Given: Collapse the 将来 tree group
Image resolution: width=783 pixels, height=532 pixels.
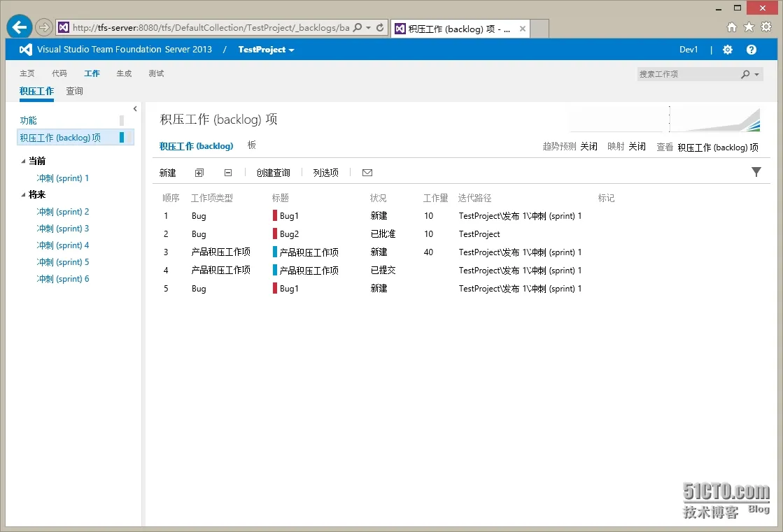Looking at the screenshot, I should (x=23, y=194).
